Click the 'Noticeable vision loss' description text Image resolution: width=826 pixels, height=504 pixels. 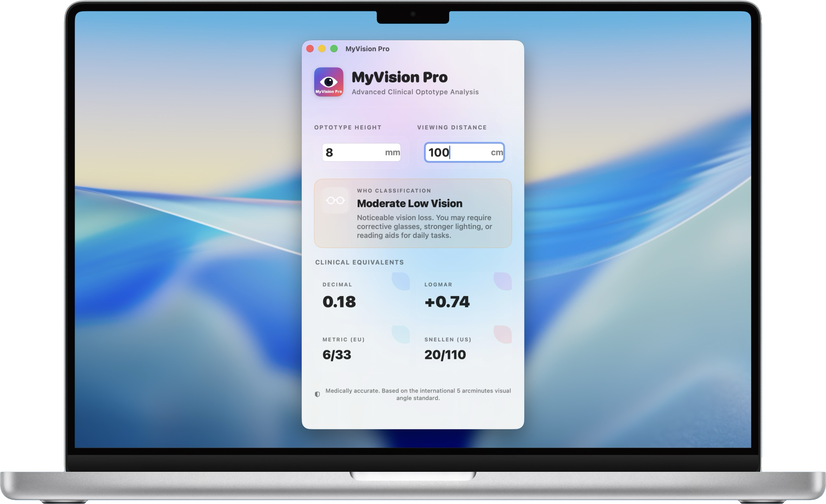424,227
